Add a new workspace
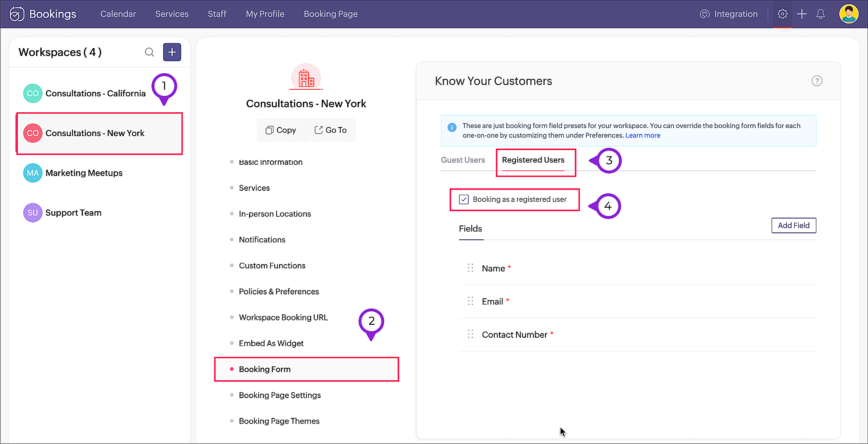The image size is (868, 444). (172, 52)
